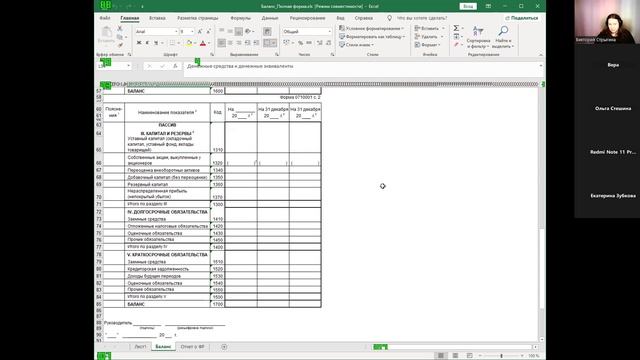Click insert function fx icon

coord(176,66)
